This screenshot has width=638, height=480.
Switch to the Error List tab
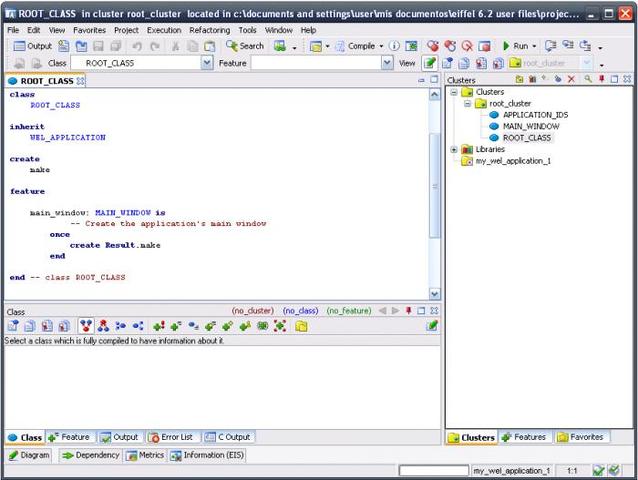click(172, 437)
